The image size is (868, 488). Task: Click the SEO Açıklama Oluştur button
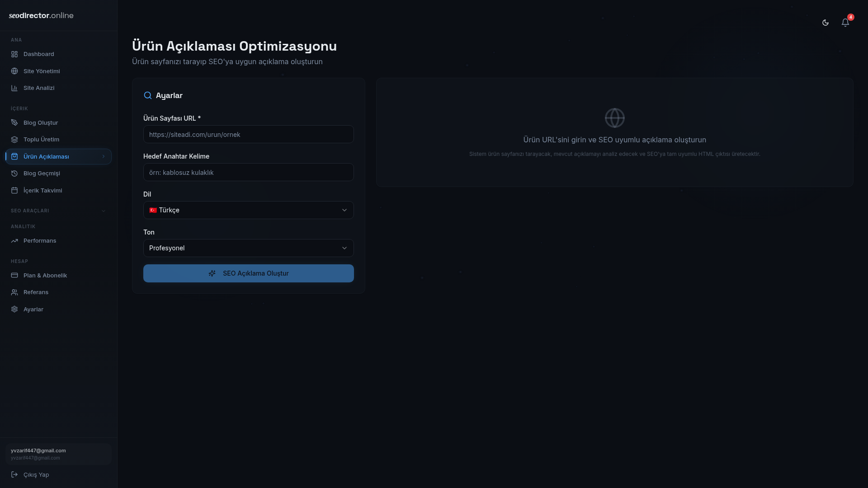(x=248, y=273)
